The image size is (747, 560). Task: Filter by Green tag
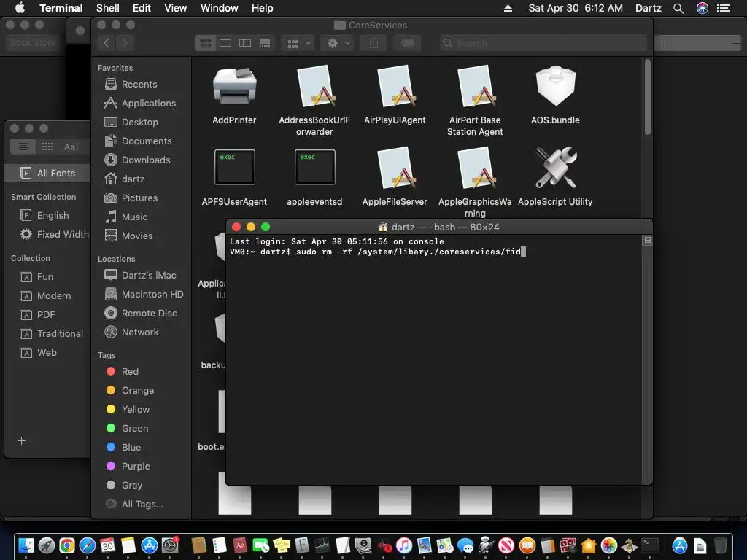pyautogui.click(x=127, y=429)
